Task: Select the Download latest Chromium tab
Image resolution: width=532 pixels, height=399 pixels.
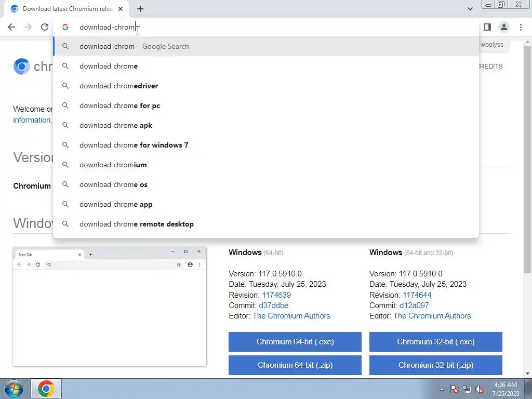Action: point(66,9)
